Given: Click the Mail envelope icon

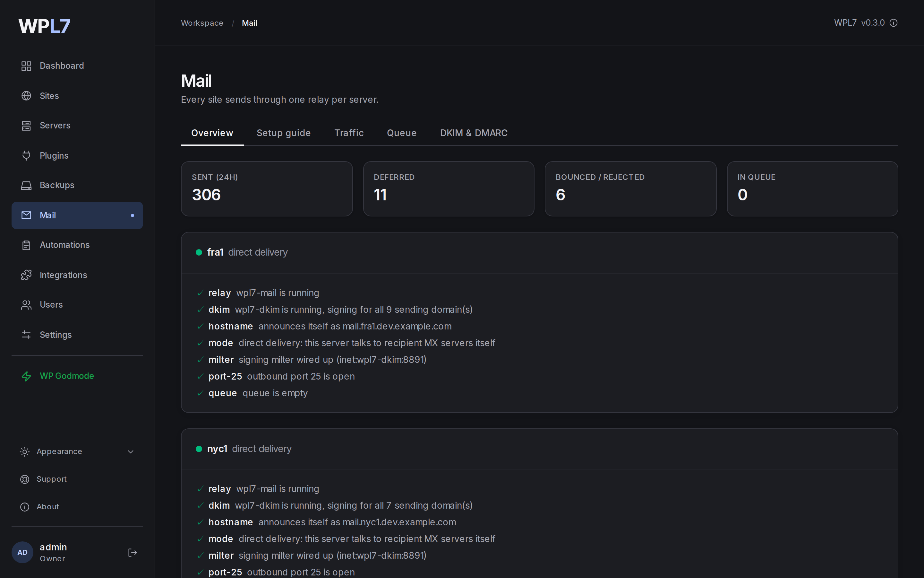Looking at the screenshot, I should pos(26,215).
